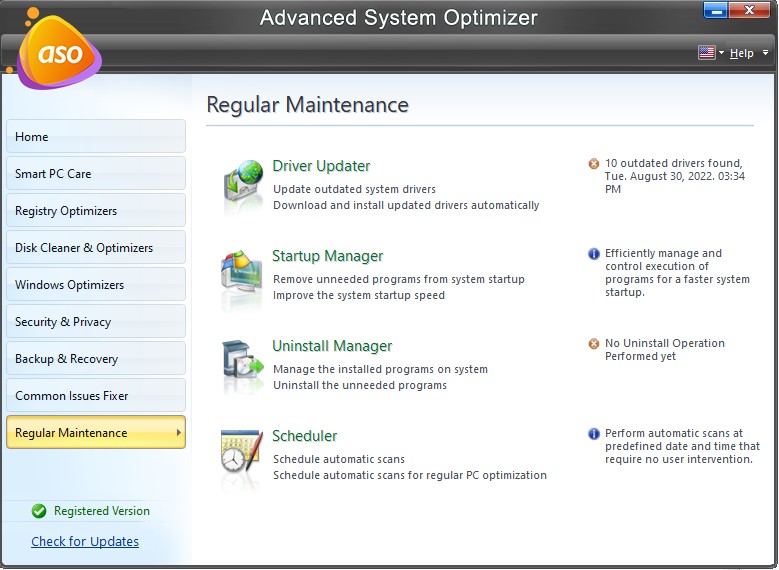Click 'Improve the system startup speed' text
The image size is (779, 570).
click(x=359, y=295)
